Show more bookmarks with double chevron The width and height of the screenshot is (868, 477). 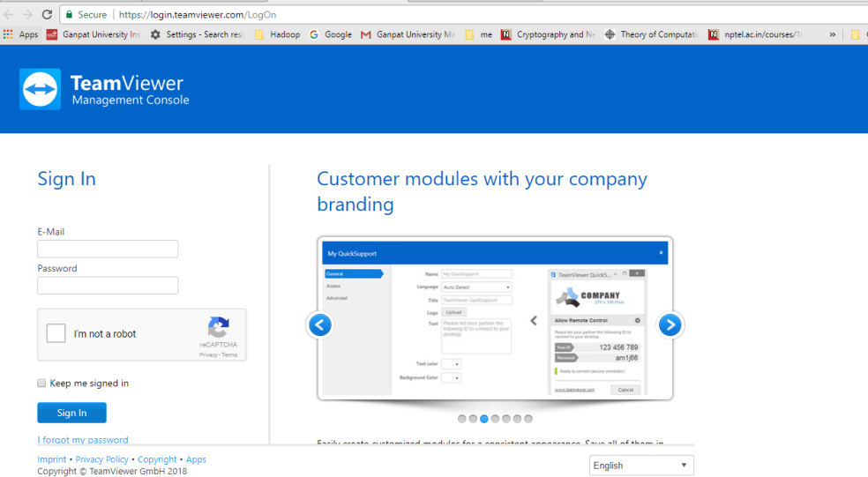tap(832, 34)
